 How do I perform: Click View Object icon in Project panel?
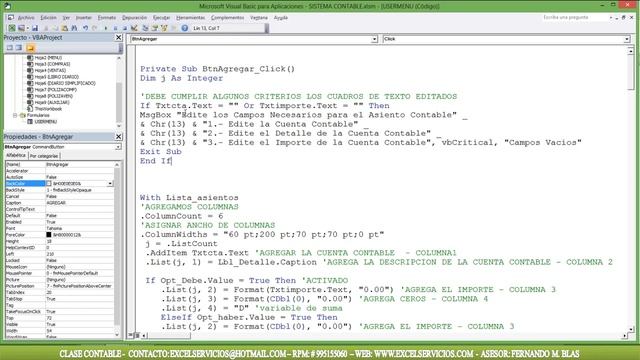19,48
